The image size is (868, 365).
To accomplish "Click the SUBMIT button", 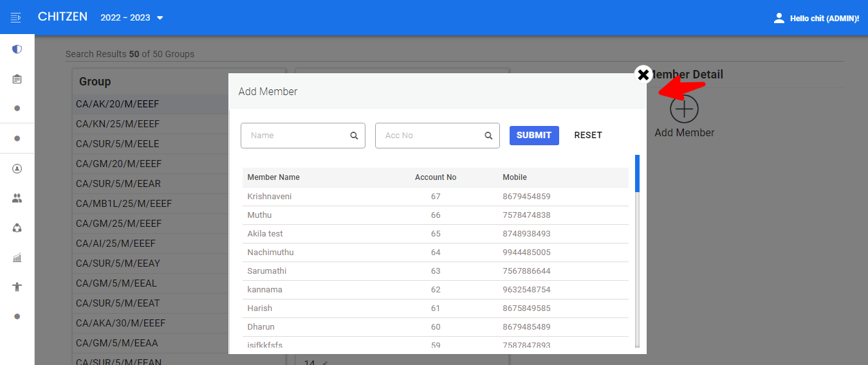I will point(534,135).
